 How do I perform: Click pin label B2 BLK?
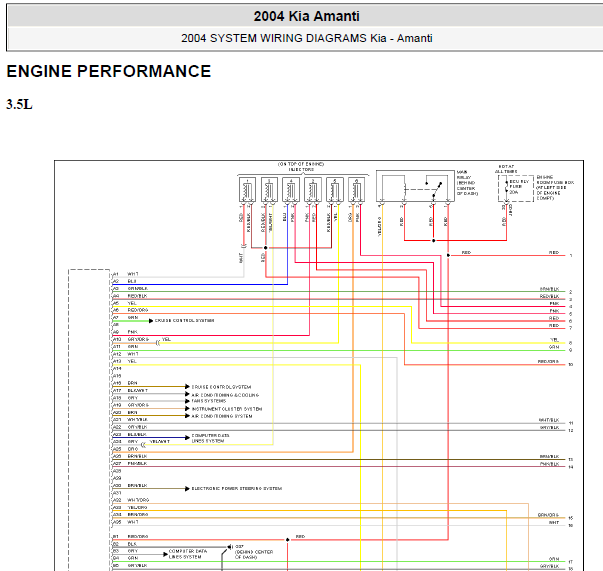[125, 544]
